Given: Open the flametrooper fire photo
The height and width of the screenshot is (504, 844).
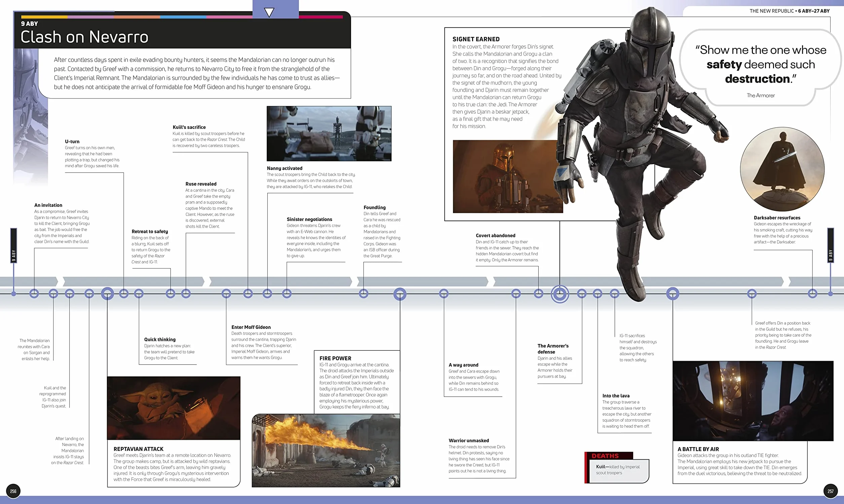Looking at the screenshot, I should pos(326,450).
